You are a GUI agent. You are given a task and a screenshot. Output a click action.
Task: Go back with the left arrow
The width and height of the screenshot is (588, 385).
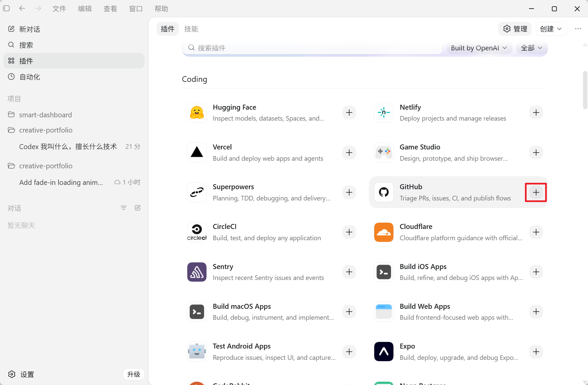22,8
